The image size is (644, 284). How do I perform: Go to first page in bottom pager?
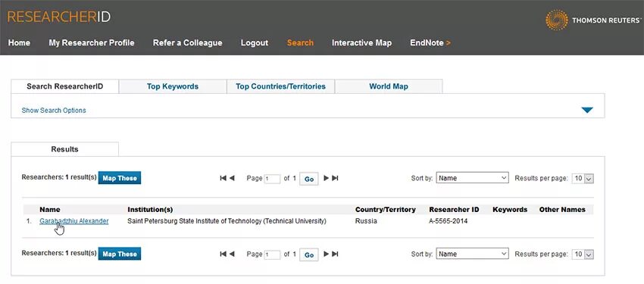[223, 254]
